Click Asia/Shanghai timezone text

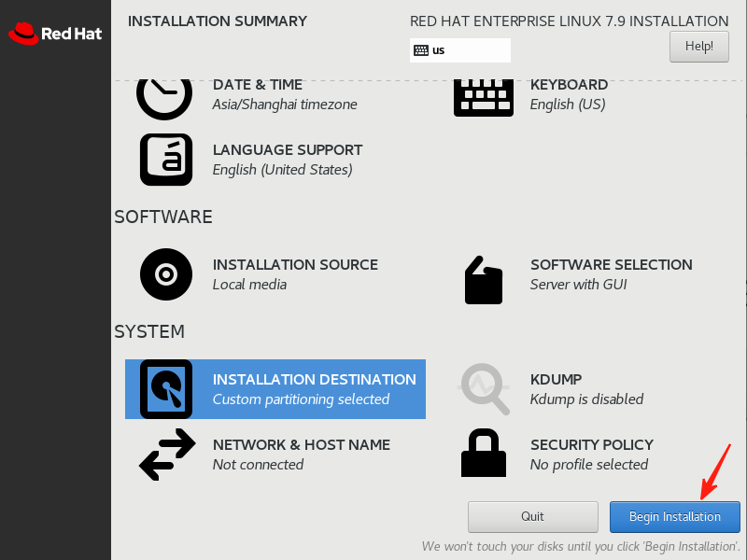coord(285,105)
